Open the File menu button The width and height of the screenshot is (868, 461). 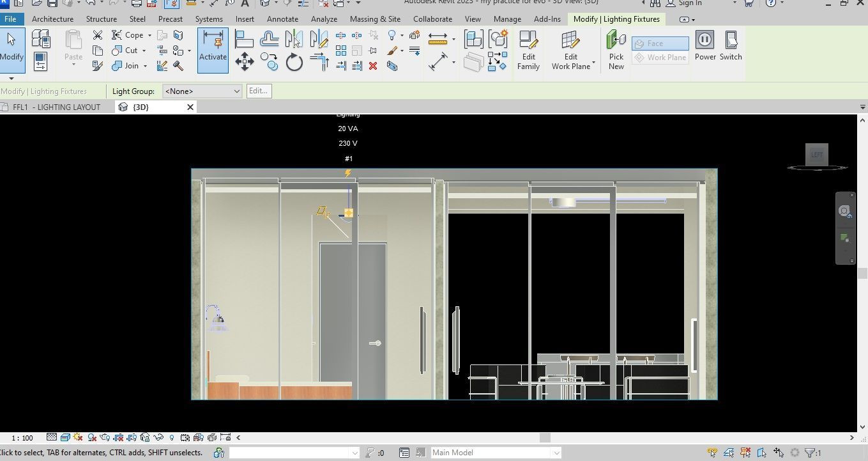coord(10,19)
